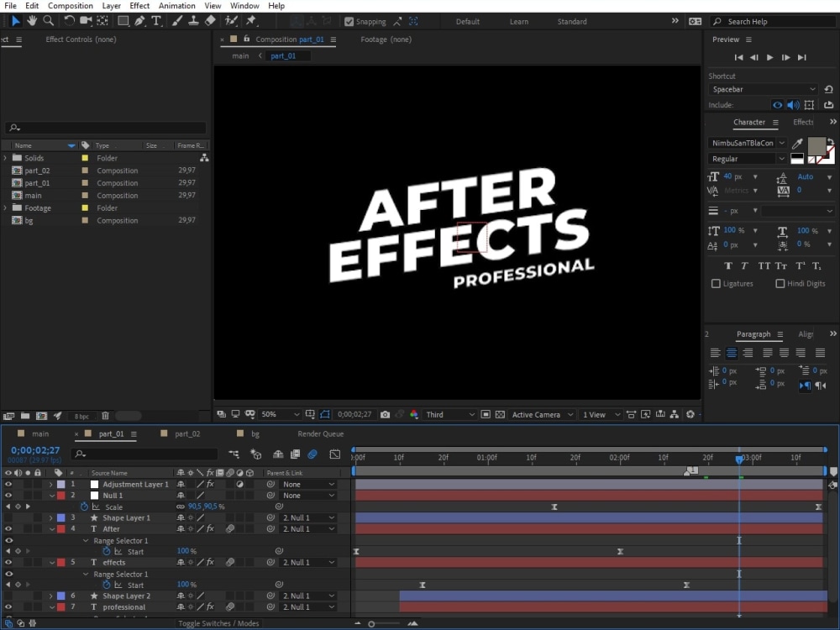Hide the After text layer
Viewport: 840px width, 630px height.
8,528
